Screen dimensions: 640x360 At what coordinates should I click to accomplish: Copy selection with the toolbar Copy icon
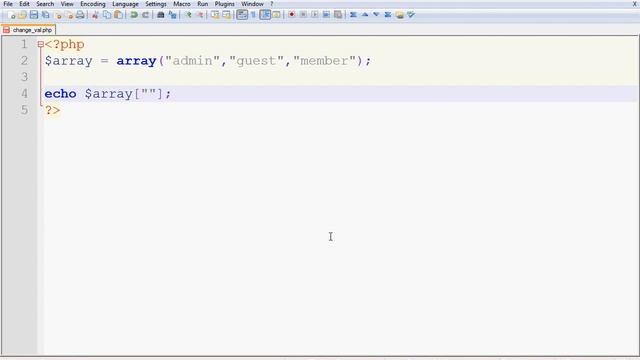click(x=107, y=15)
